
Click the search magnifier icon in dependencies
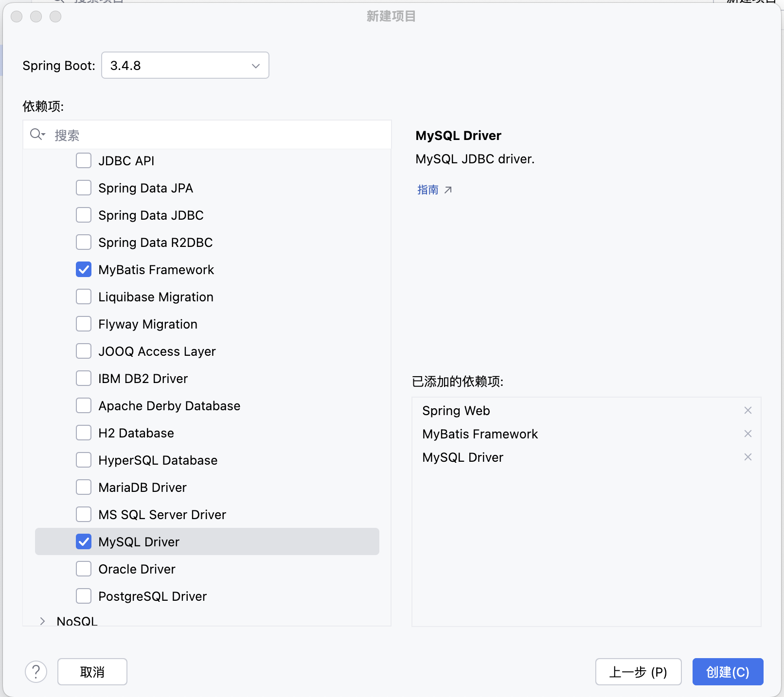click(37, 135)
